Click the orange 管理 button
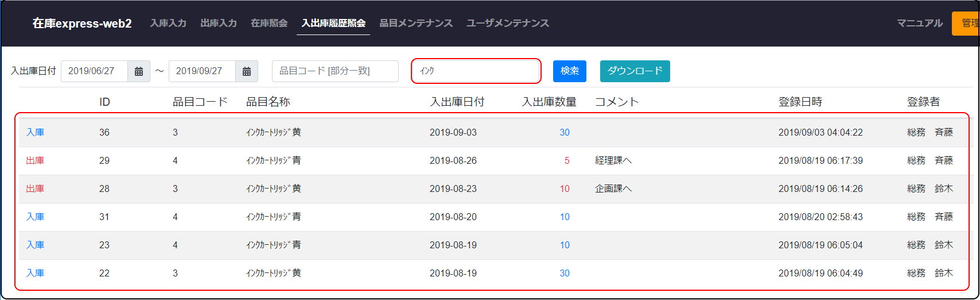This screenshot has height=300, width=980. [x=967, y=24]
